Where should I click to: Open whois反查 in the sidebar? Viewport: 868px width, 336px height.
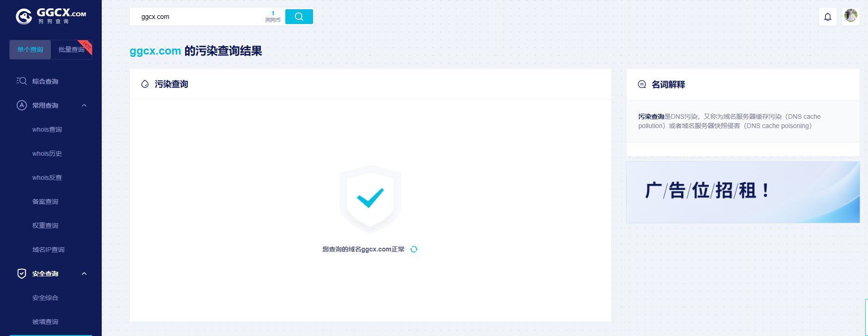tap(47, 177)
